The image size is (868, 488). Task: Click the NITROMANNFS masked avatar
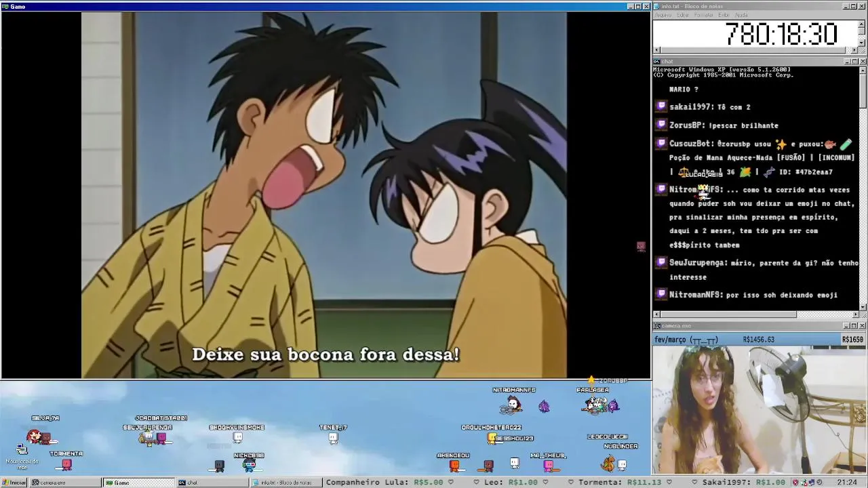pyautogui.click(x=513, y=405)
